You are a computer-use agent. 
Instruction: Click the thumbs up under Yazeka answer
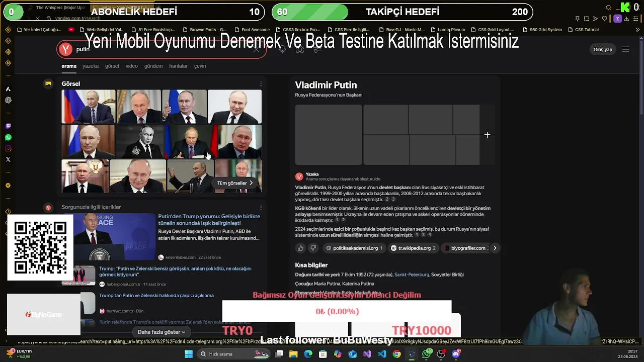coord(301,248)
